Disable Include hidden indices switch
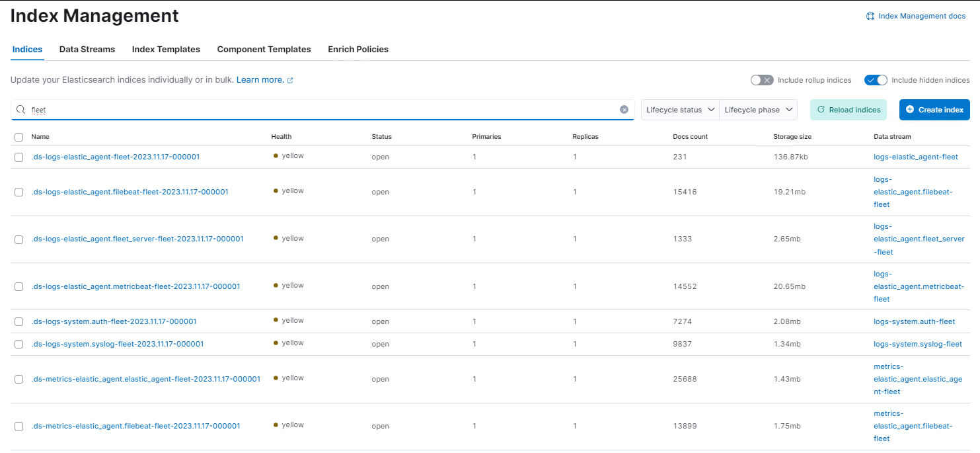This screenshot has height=453, width=980. pos(876,80)
